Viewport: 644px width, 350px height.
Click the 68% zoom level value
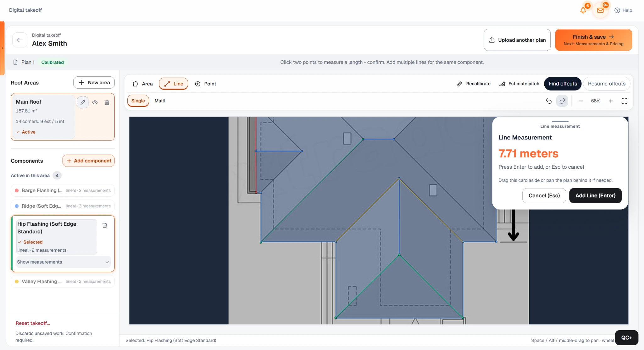(x=596, y=101)
